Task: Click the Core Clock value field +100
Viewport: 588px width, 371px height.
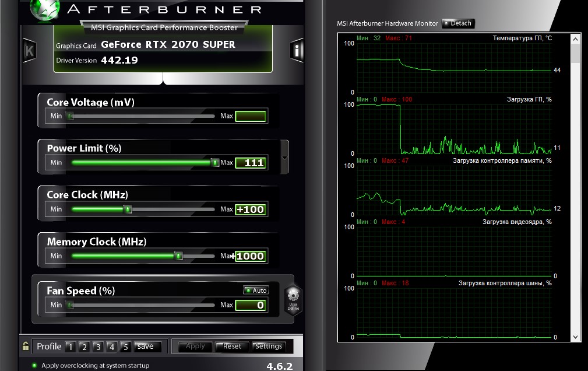Action: 251,209
